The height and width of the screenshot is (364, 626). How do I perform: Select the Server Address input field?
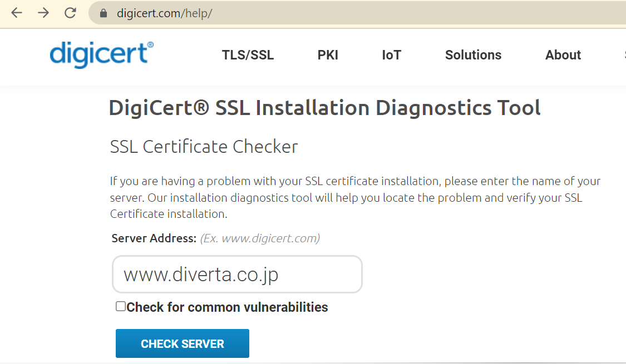pyautogui.click(x=237, y=274)
